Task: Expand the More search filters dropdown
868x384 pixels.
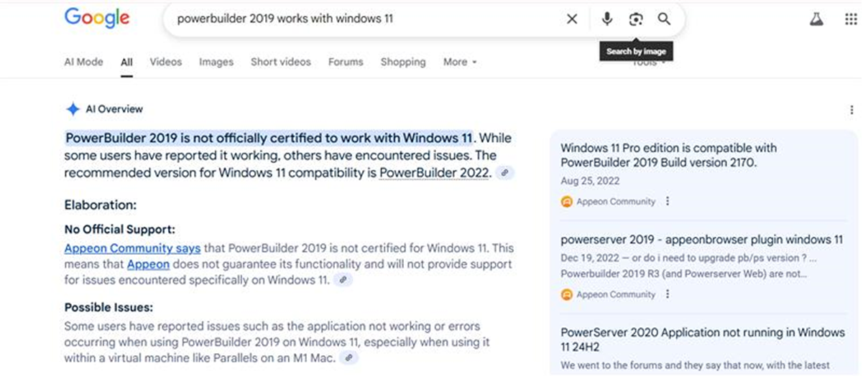Action: [460, 62]
